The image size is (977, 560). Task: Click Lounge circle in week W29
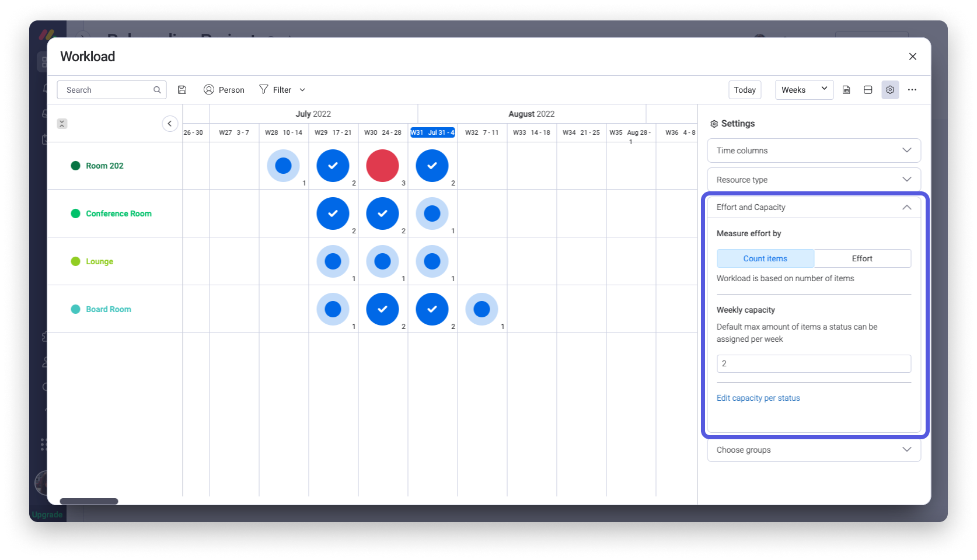tap(333, 261)
